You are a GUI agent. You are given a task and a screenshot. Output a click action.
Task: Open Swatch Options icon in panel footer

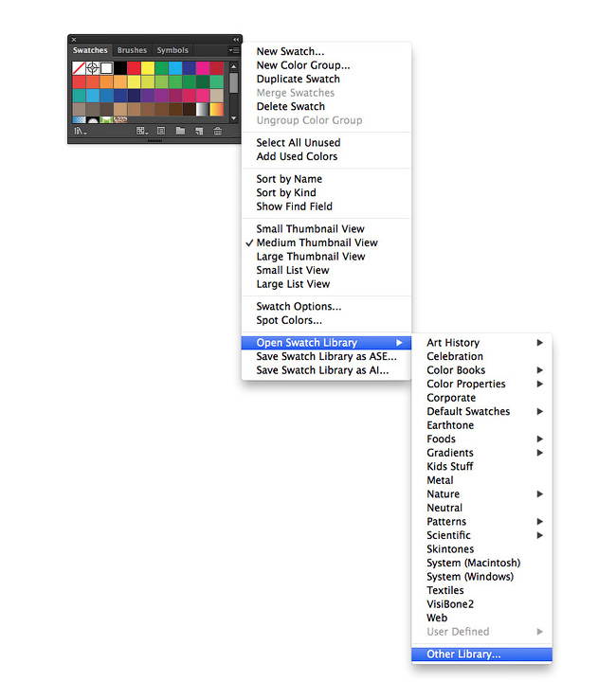pyautogui.click(x=161, y=131)
